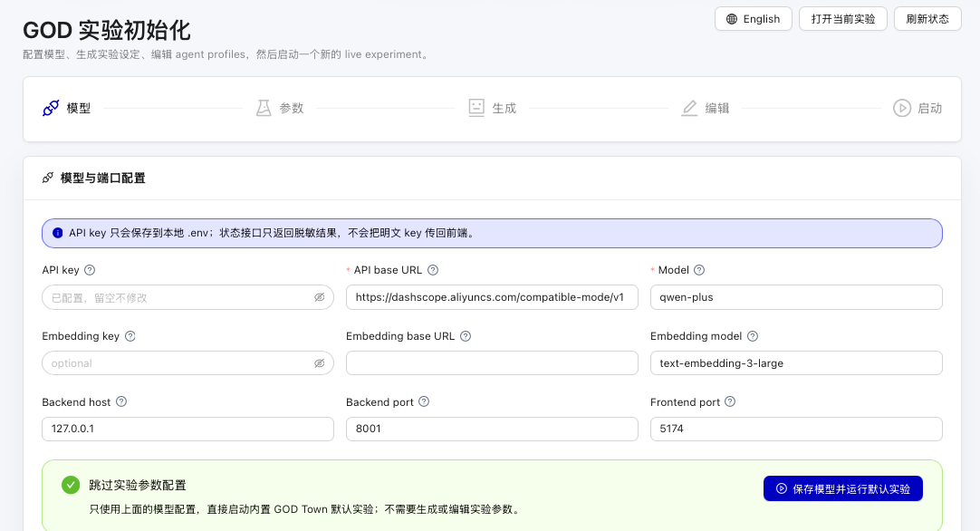980x531 pixels.
Task: Click the notice text 'API key 只会保存到本地 .env'
Action: pyautogui.click(x=139, y=233)
